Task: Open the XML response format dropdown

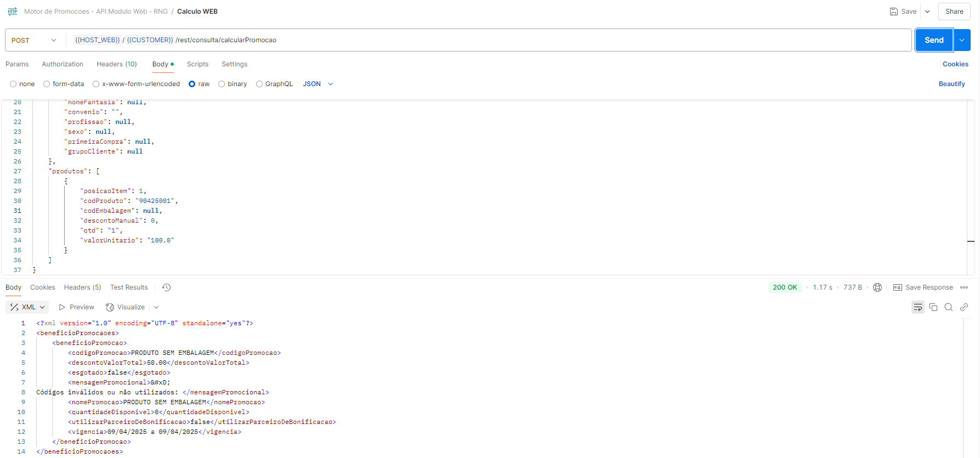Action: 27,307
